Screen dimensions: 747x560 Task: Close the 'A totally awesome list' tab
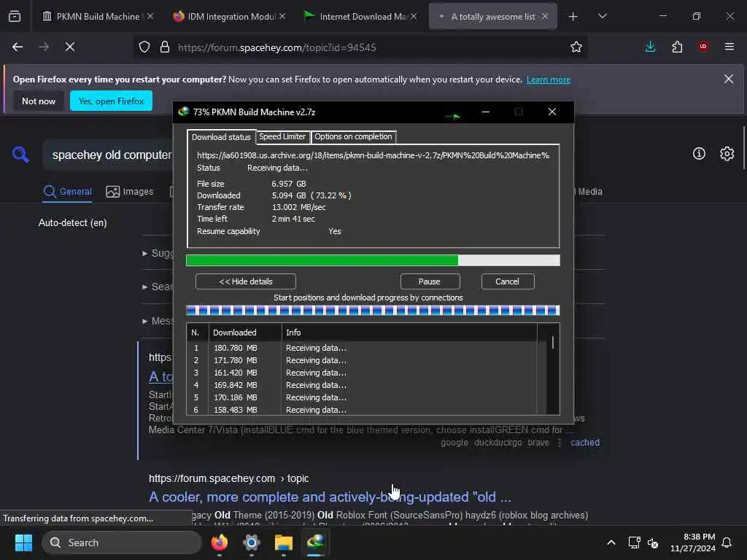click(545, 16)
